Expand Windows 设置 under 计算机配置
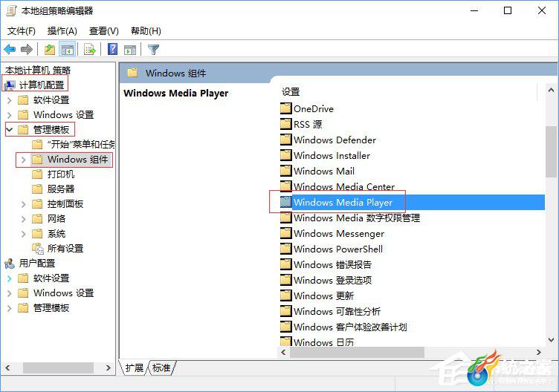Viewport: 559px width, 392px height. [x=10, y=115]
